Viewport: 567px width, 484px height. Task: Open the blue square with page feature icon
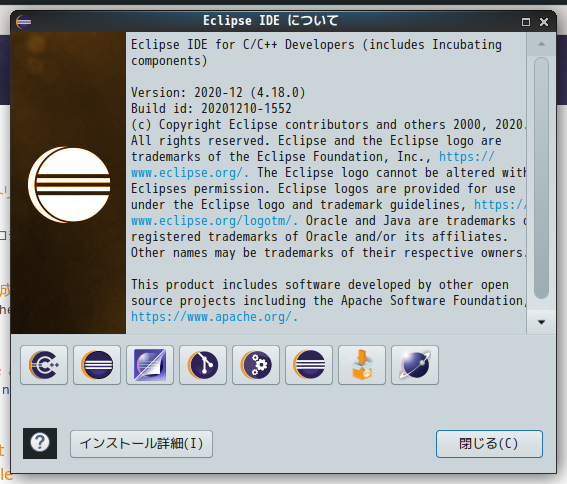(x=150, y=365)
